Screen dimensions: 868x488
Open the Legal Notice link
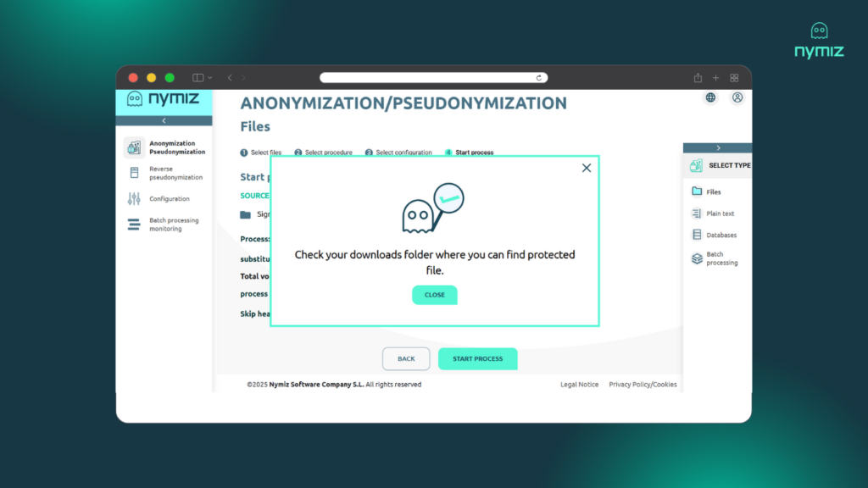pyautogui.click(x=579, y=385)
